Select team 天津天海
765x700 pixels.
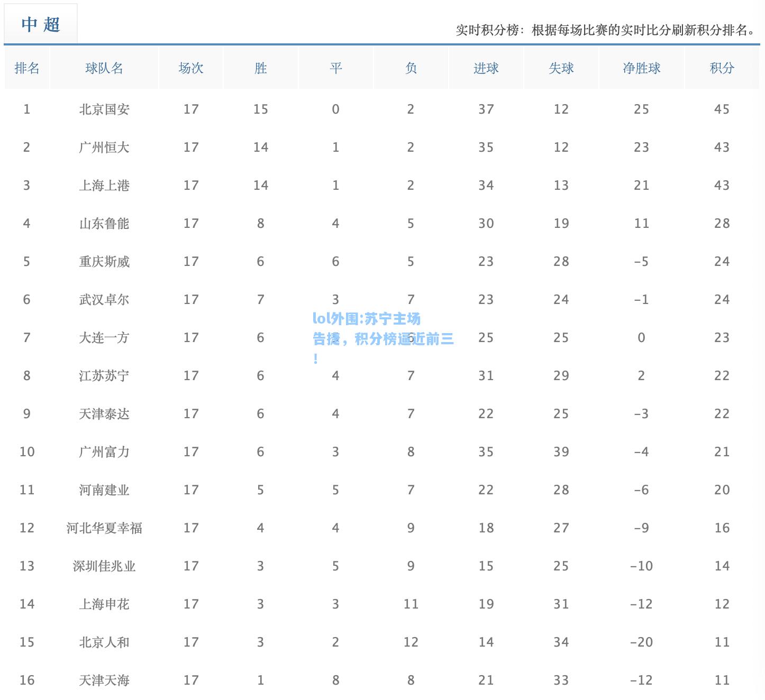point(104,680)
